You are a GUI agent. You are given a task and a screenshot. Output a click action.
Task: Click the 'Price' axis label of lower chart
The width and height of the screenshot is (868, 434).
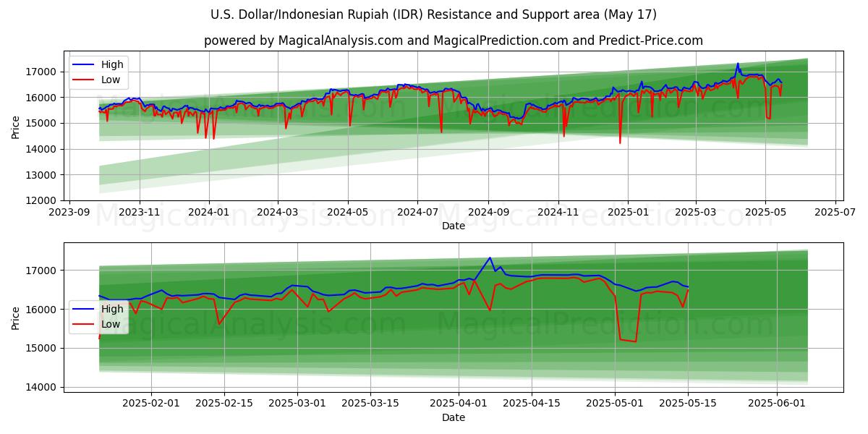click(16, 318)
